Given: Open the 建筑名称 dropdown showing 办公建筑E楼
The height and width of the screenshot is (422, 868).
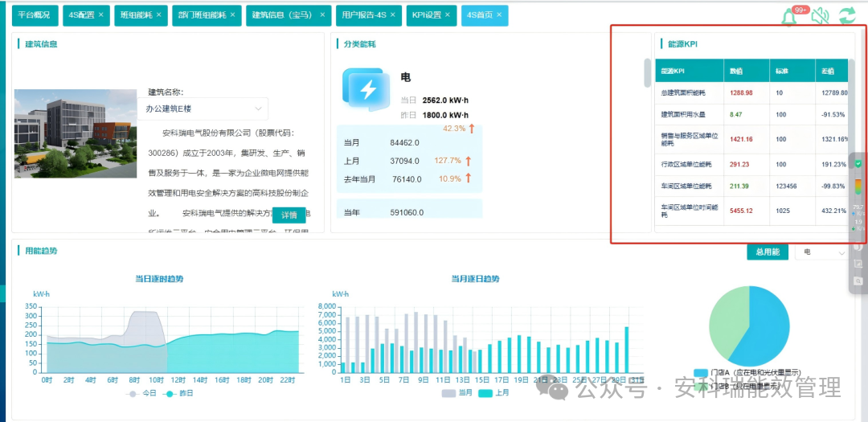Looking at the screenshot, I should [203, 109].
